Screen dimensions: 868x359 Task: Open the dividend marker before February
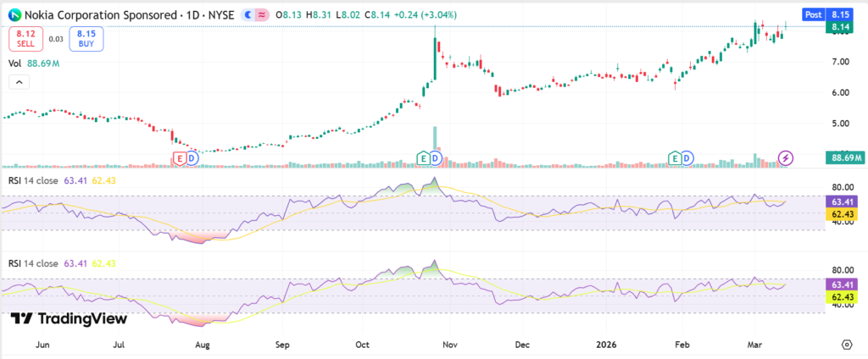(687, 158)
